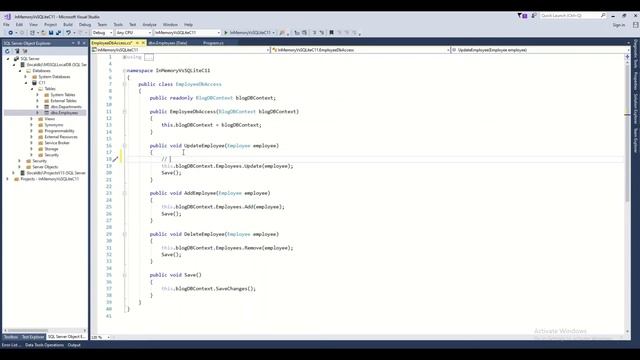Switch to the Program.cs tab
640x360 pixels.
point(213,43)
